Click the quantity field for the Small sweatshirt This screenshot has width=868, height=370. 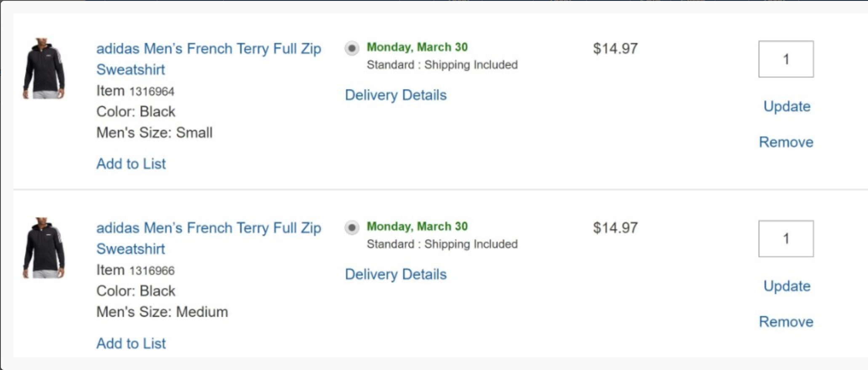pos(786,59)
